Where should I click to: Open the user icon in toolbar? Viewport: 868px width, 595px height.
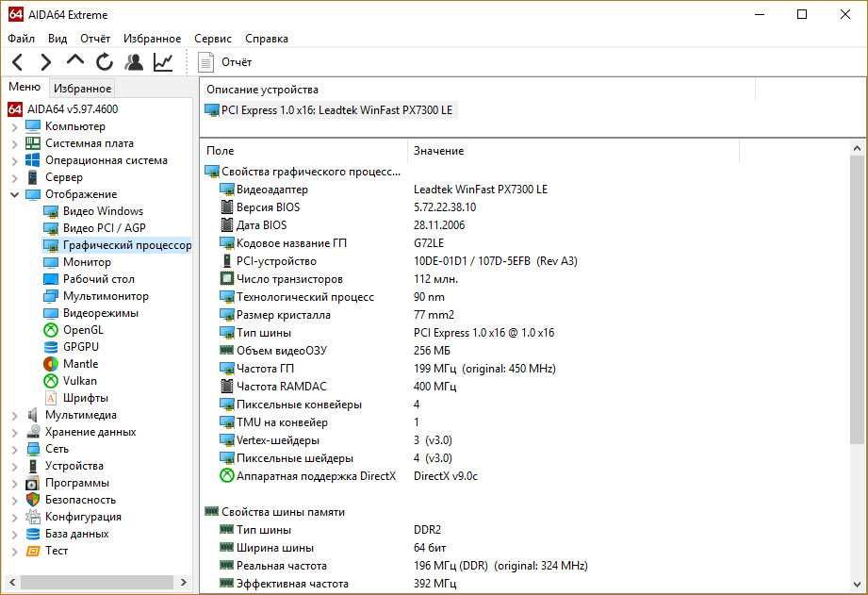point(134,62)
